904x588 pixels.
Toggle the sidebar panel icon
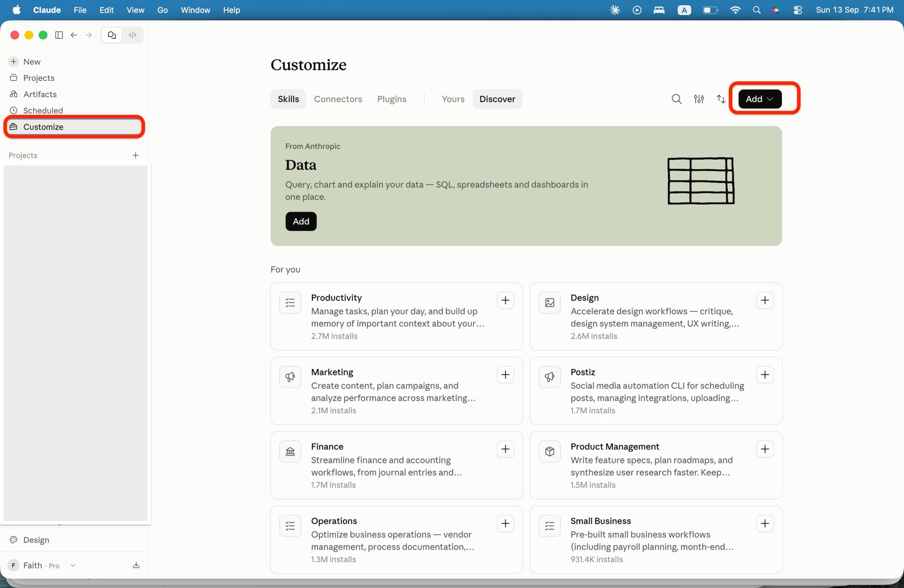point(59,35)
